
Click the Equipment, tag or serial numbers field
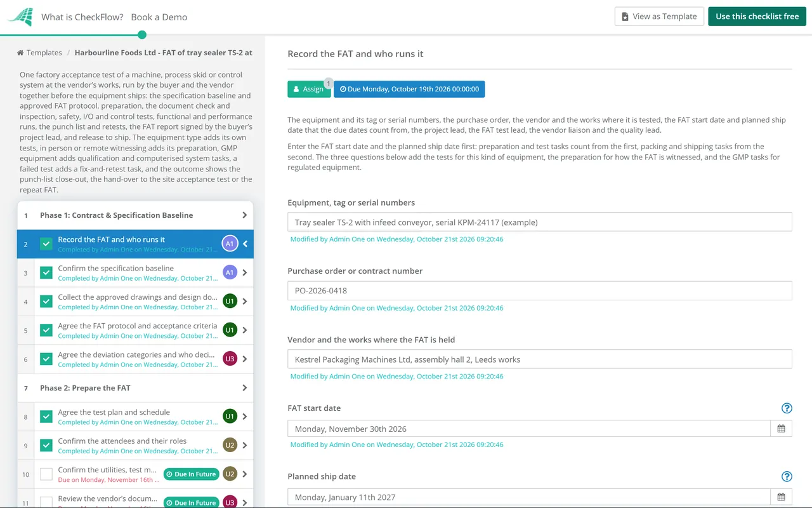pyautogui.click(x=540, y=222)
